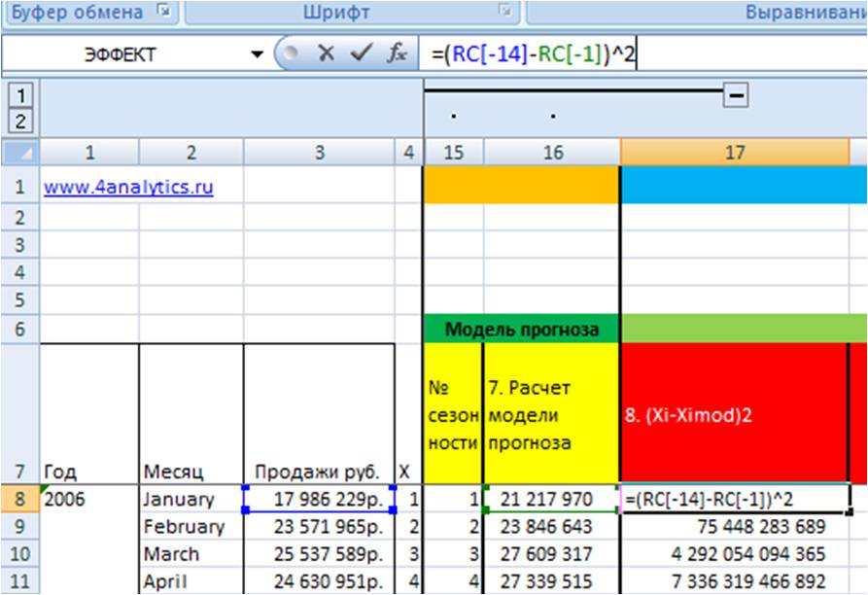Collapse grouped columns with the minus button
The width and height of the screenshot is (868, 595).
(x=736, y=95)
